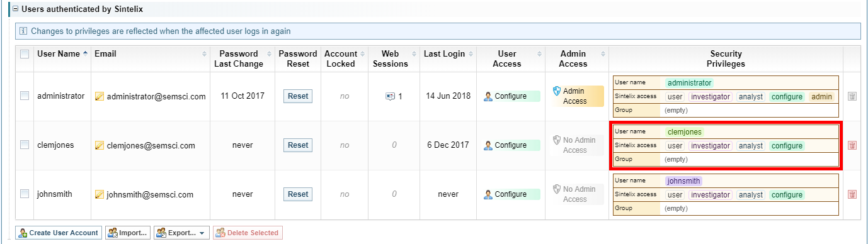Image resolution: width=868 pixels, height=244 pixels.
Task: Sort by User Access column
Action: pyautogui.click(x=510, y=58)
